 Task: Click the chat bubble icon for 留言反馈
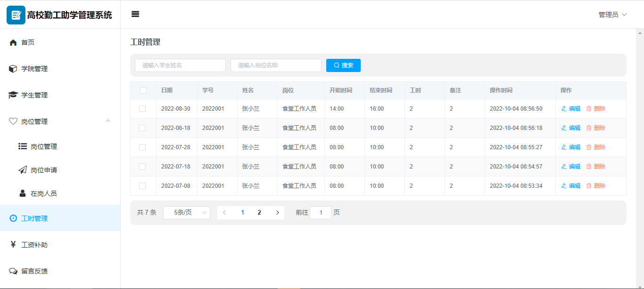point(13,271)
